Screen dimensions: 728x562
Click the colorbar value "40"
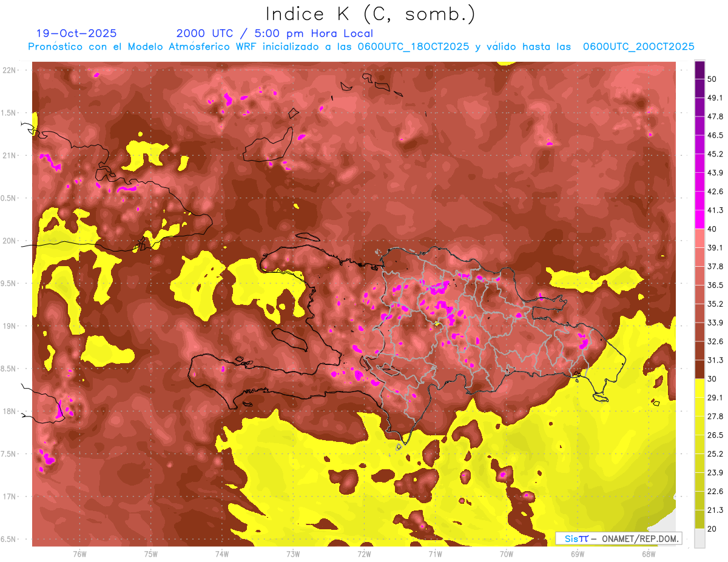pyautogui.click(x=712, y=229)
